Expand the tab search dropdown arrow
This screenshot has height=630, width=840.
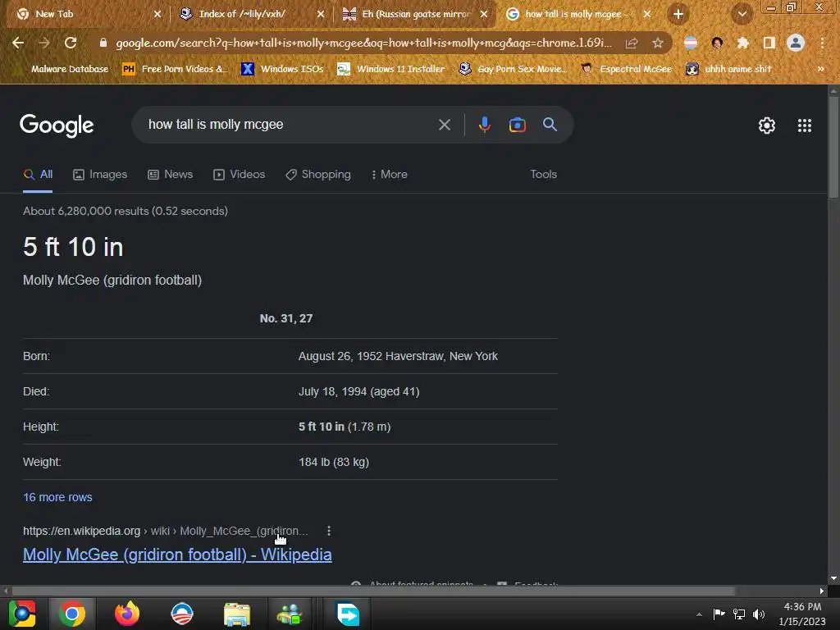(742, 14)
